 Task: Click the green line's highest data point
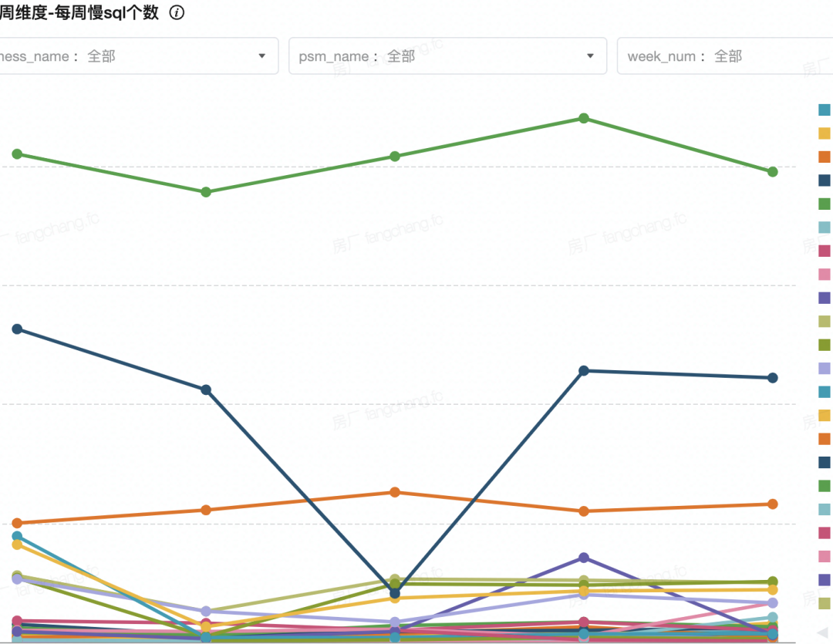(584, 118)
